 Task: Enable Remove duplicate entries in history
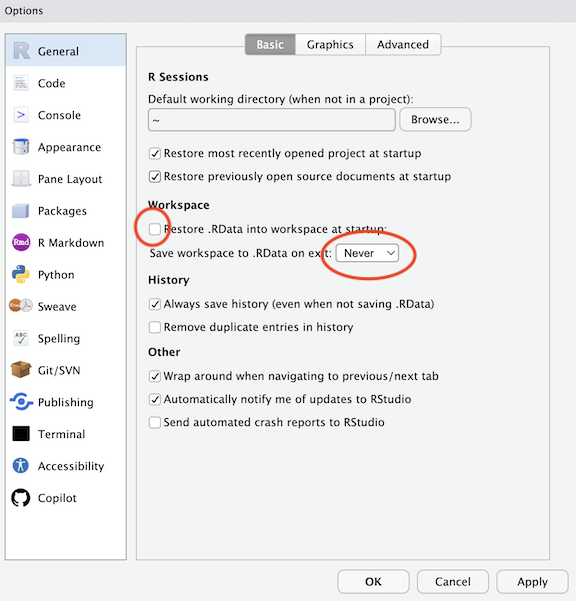pyautogui.click(x=155, y=327)
